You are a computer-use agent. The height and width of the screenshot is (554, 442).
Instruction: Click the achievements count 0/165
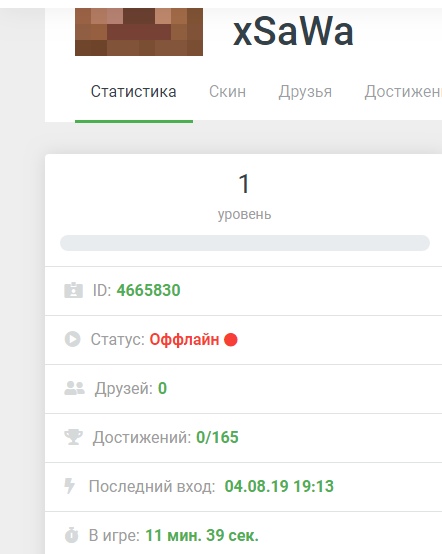217,437
